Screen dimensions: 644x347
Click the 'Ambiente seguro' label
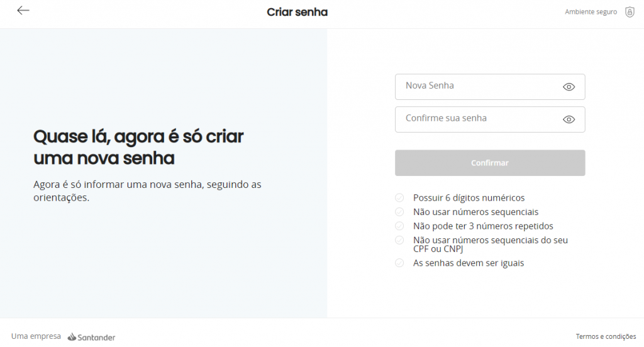pos(591,12)
